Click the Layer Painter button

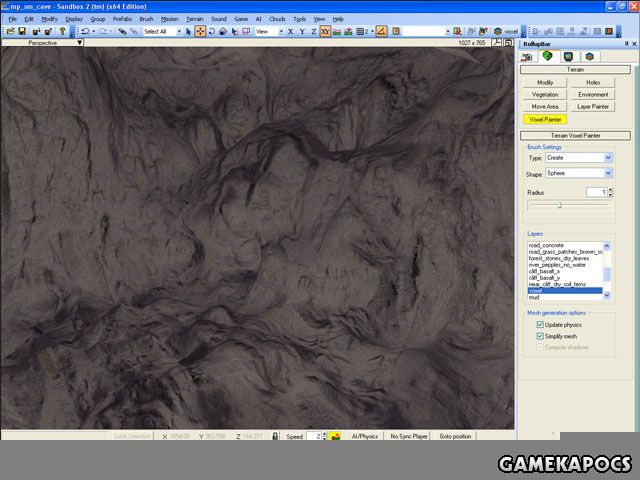click(593, 107)
